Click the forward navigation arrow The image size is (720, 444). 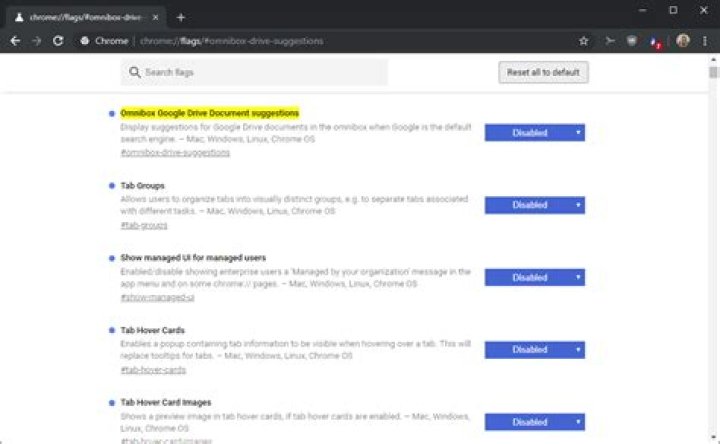36,41
